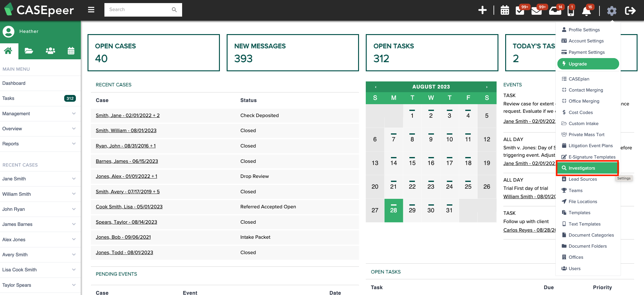The width and height of the screenshot is (644, 295).
Task: Open Carlos Reyes event case link
Action: click(529, 230)
